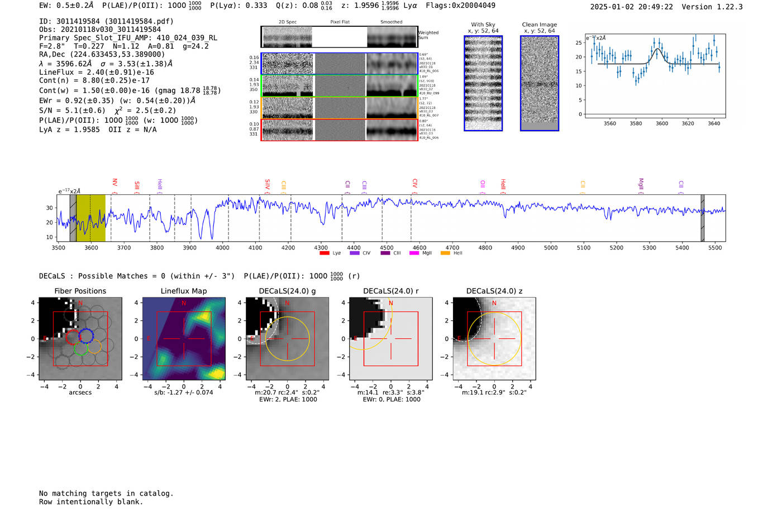Viewport: 782px width, 532px height.
Task: Open the DECaLS r-band image
Action: click(390, 339)
